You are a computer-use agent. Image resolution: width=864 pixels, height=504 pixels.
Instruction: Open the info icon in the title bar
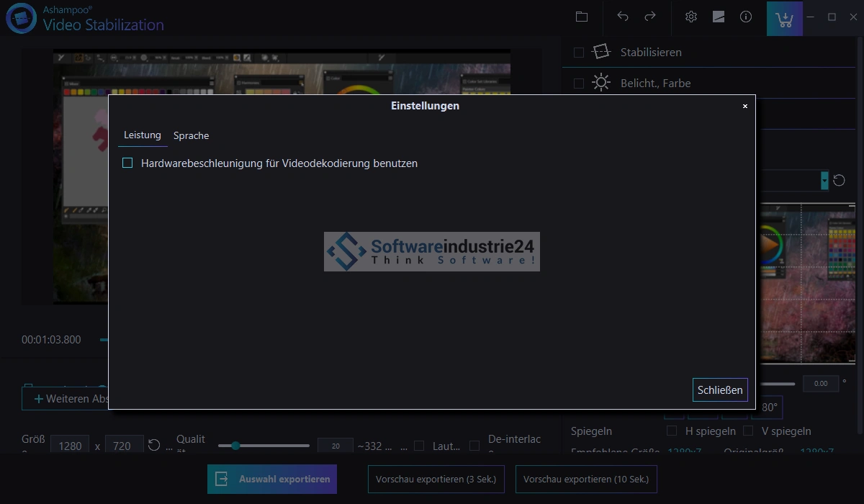click(x=746, y=17)
